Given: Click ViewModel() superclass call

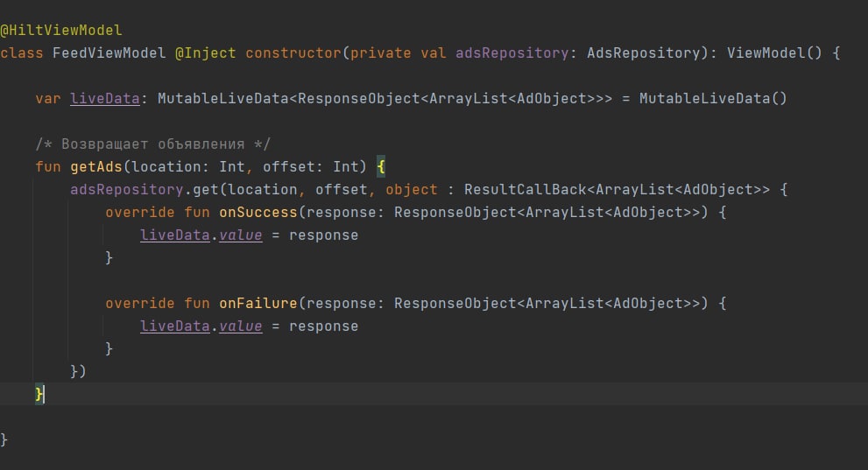Looking at the screenshot, I should (774, 53).
